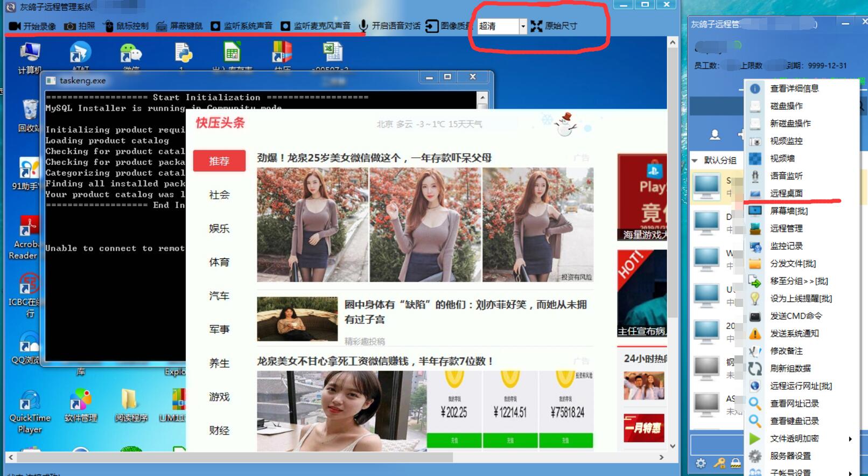Image resolution: width=868 pixels, height=476 pixels.
Task: Open headline 龙泉美女不甘心拿死工资
Action: (375, 361)
